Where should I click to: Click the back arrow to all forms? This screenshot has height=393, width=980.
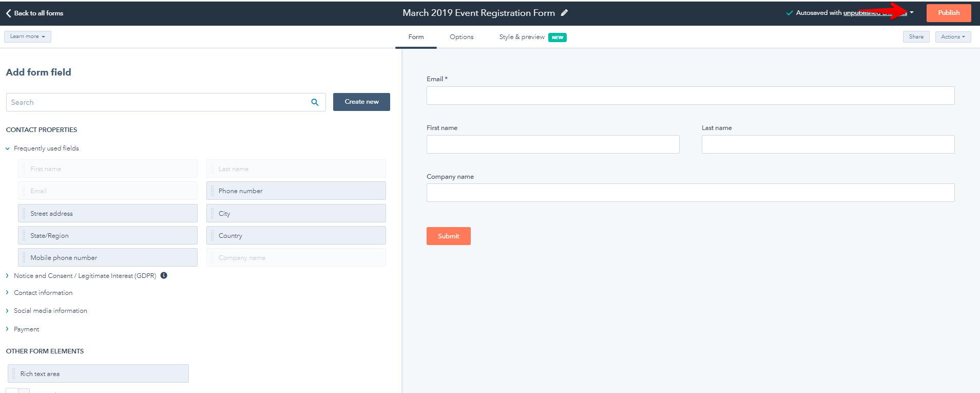point(8,13)
